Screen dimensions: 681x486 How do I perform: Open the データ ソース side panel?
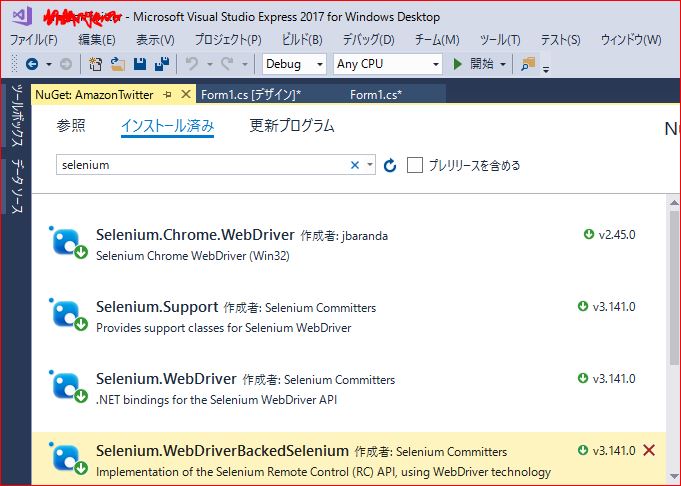pyautogui.click(x=17, y=187)
